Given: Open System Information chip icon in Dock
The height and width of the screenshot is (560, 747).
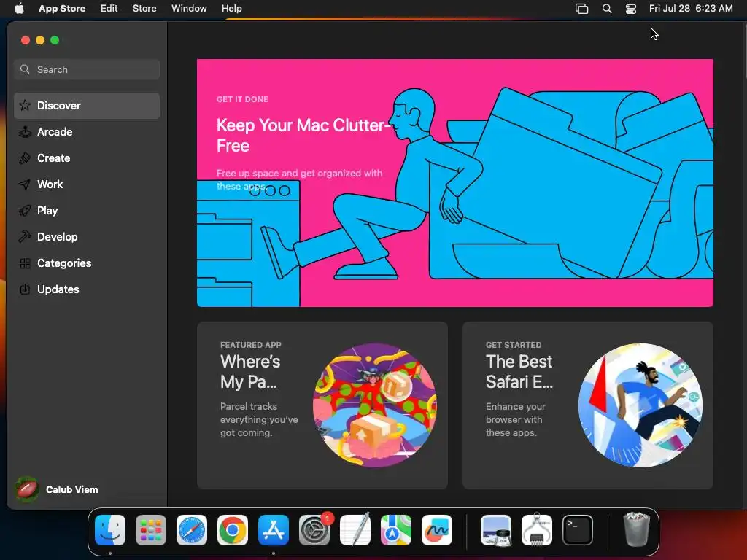Looking at the screenshot, I should point(537,530).
